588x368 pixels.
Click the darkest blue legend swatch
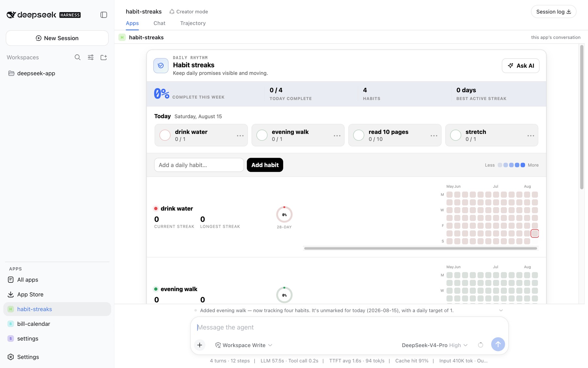point(523,165)
